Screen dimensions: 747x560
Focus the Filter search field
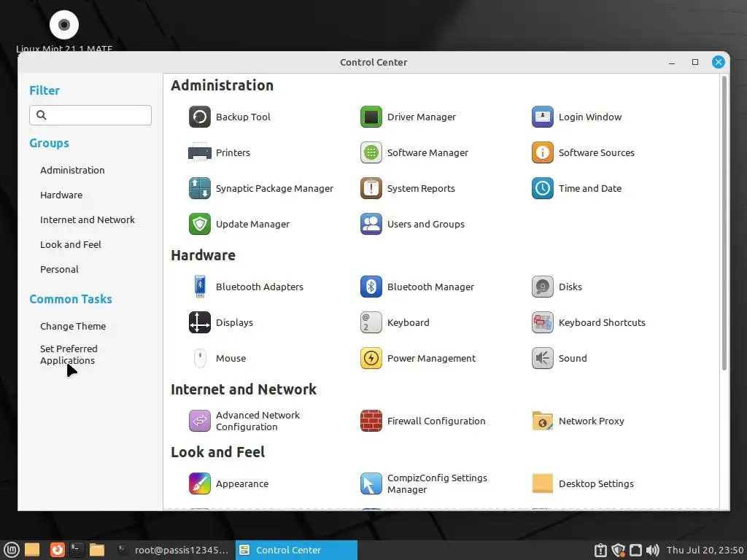[x=90, y=115]
